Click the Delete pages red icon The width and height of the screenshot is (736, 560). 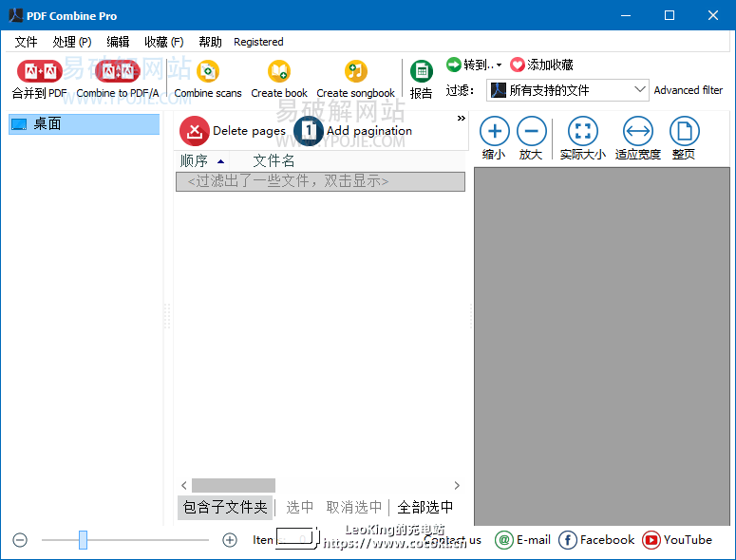(195, 131)
